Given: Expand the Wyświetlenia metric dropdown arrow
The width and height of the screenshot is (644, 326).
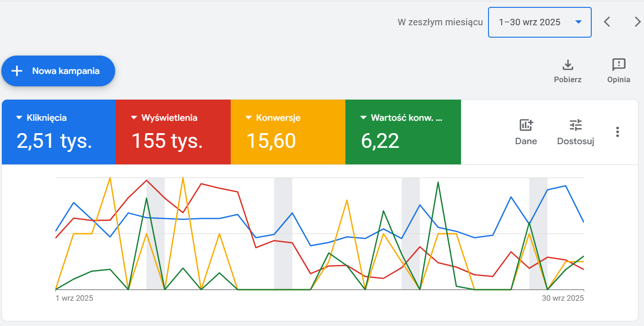Looking at the screenshot, I should click(x=134, y=118).
